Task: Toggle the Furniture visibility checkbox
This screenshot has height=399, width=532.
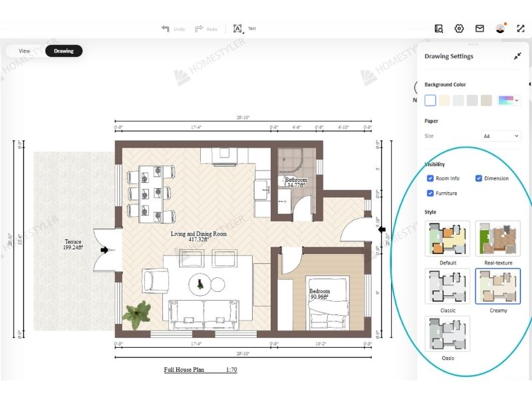Action: 430,194
